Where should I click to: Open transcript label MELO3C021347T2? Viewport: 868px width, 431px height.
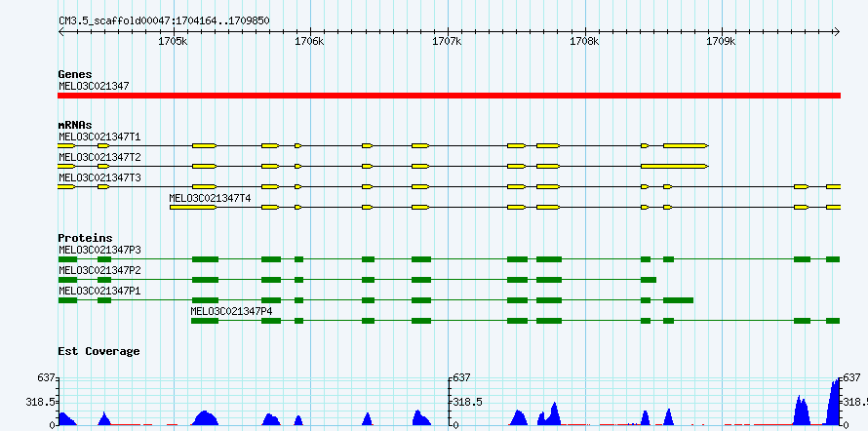coord(99,157)
